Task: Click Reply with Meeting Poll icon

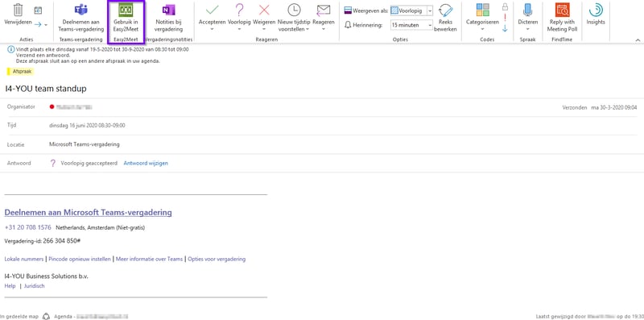Action: (x=562, y=10)
